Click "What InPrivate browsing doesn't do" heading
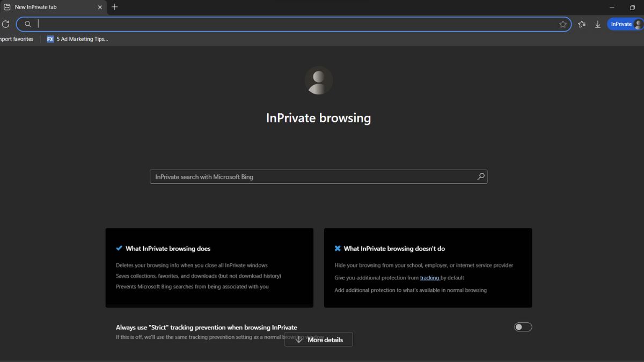The width and height of the screenshot is (644, 362). (x=394, y=248)
